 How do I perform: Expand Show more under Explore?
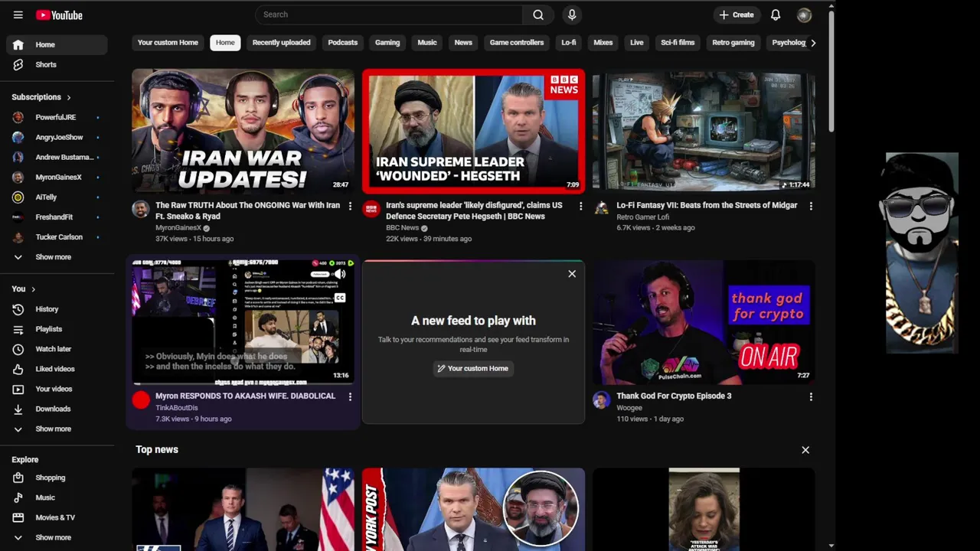pyautogui.click(x=57, y=537)
